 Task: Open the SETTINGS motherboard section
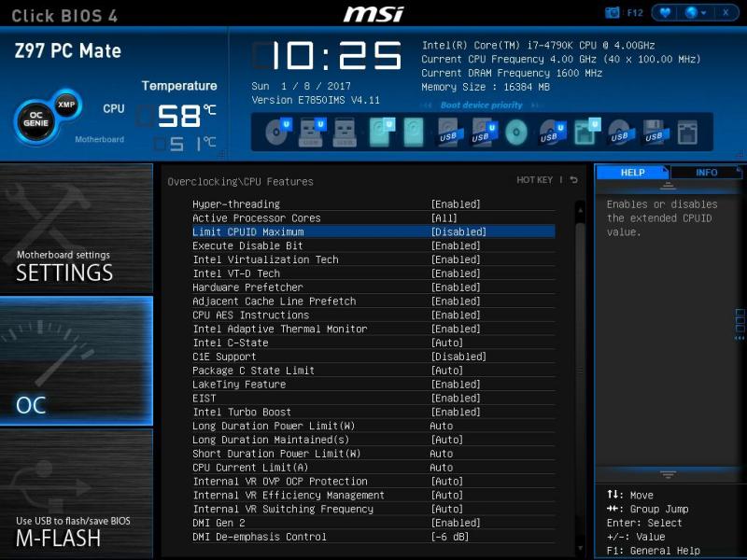(77, 228)
